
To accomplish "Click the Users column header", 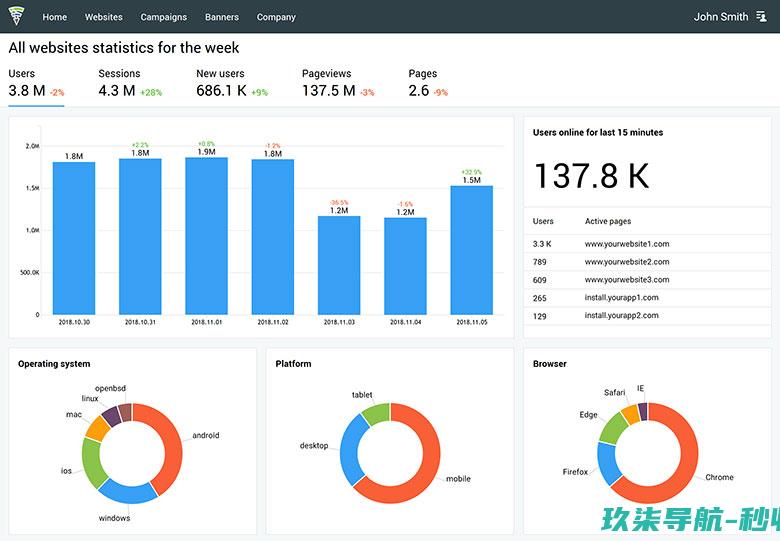I will (543, 221).
